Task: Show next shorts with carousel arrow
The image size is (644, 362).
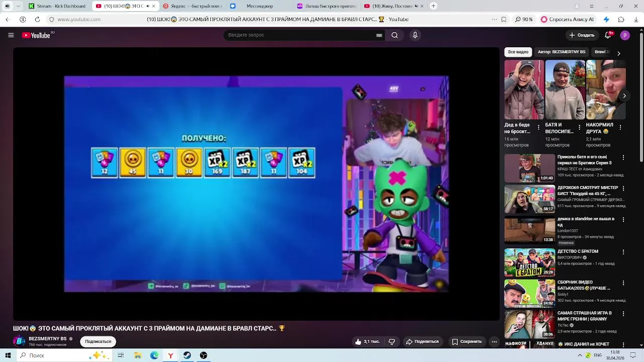Action: click(624, 96)
